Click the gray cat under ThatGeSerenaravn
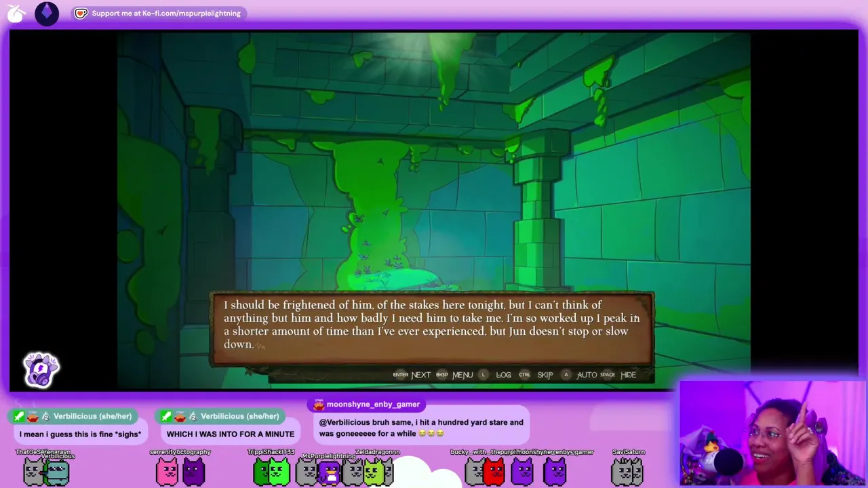This screenshot has width=868, height=488. pos(33,472)
